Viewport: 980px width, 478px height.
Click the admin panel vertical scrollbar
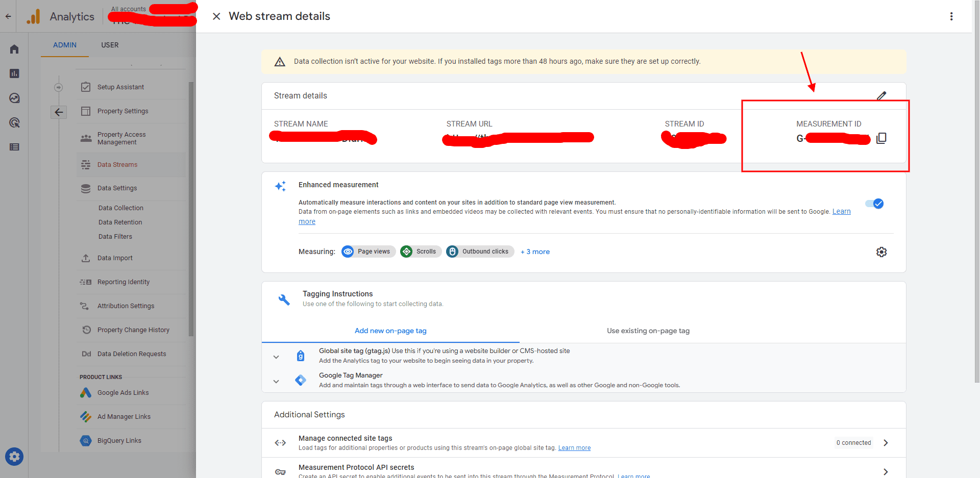pos(191,209)
